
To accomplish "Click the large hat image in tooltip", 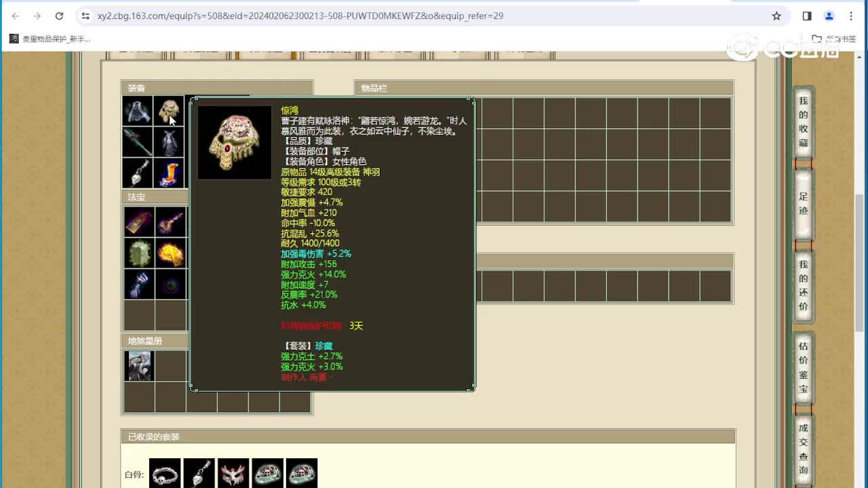I will click(235, 142).
